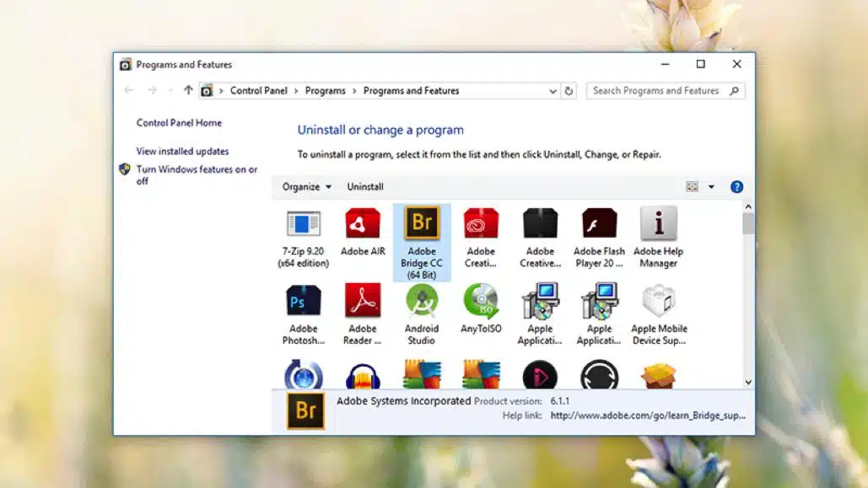Navigate to Programs in the breadcrumb
Screen dimensions: 868x488
326,90
